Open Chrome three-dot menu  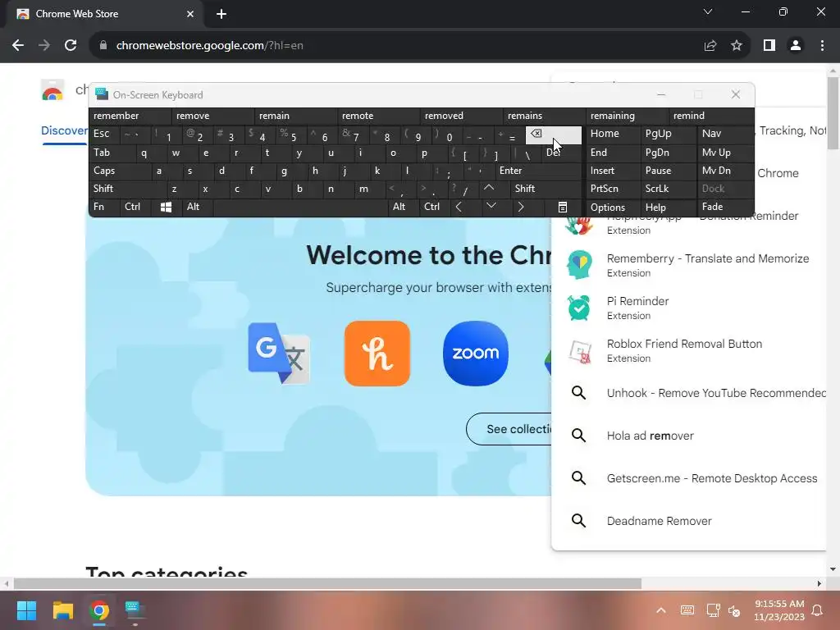(x=822, y=46)
